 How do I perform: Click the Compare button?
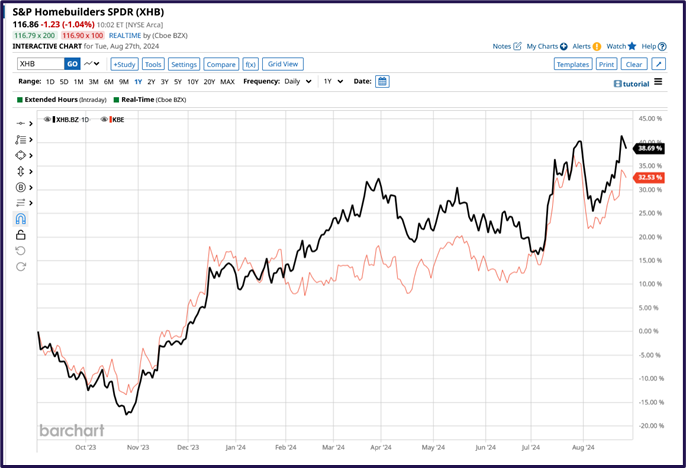pos(221,64)
